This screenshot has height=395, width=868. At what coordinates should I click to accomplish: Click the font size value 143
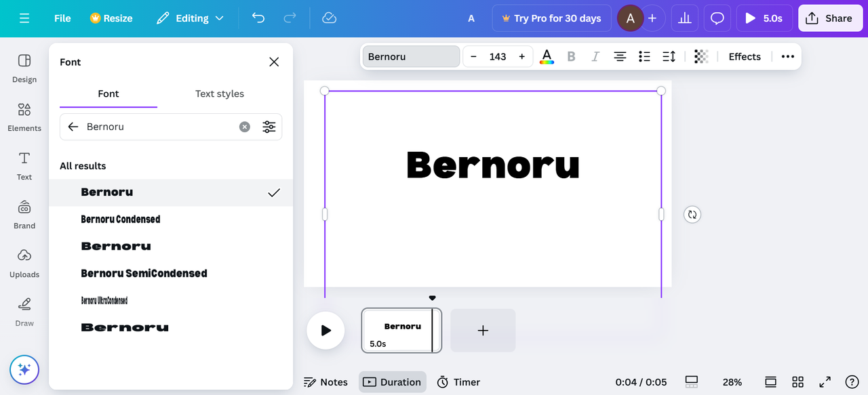(498, 56)
